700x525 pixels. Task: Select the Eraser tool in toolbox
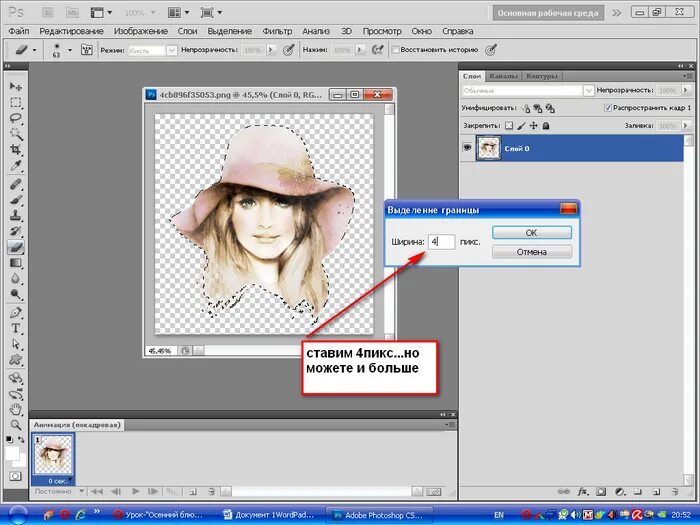(16, 247)
